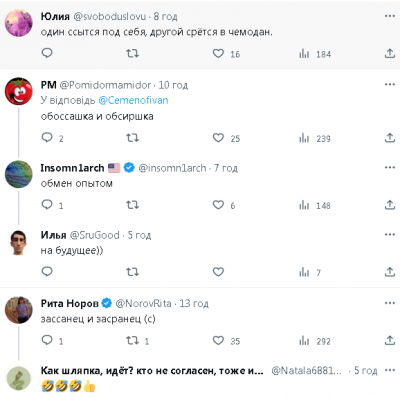Open more options on Рита Норов's tweet
This screenshot has width=400, height=397.
coord(390,303)
